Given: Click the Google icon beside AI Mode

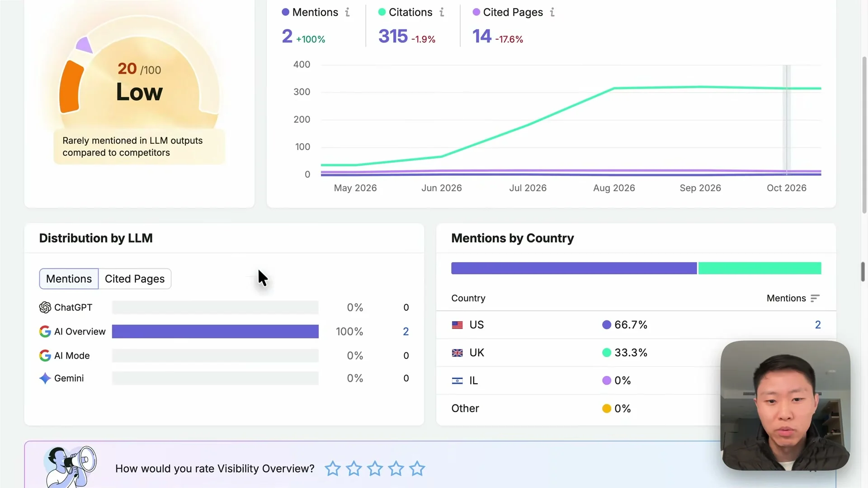Looking at the screenshot, I should [x=45, y=356].
